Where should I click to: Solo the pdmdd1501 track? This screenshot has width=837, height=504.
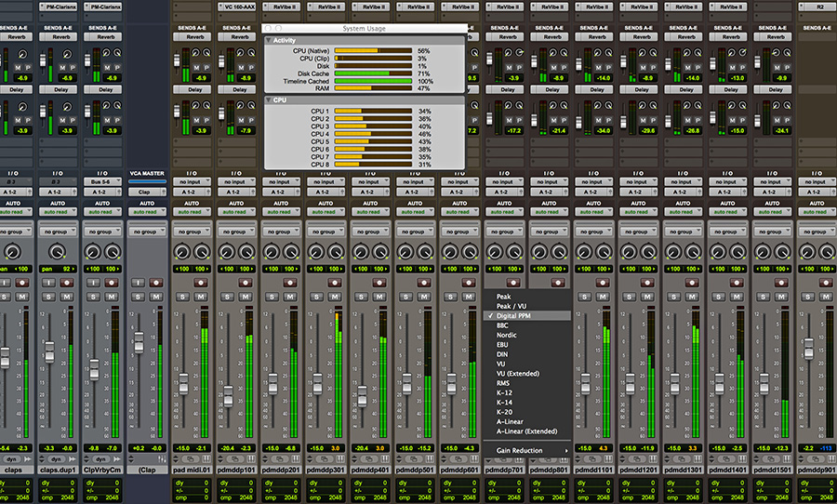coord(764,297)
